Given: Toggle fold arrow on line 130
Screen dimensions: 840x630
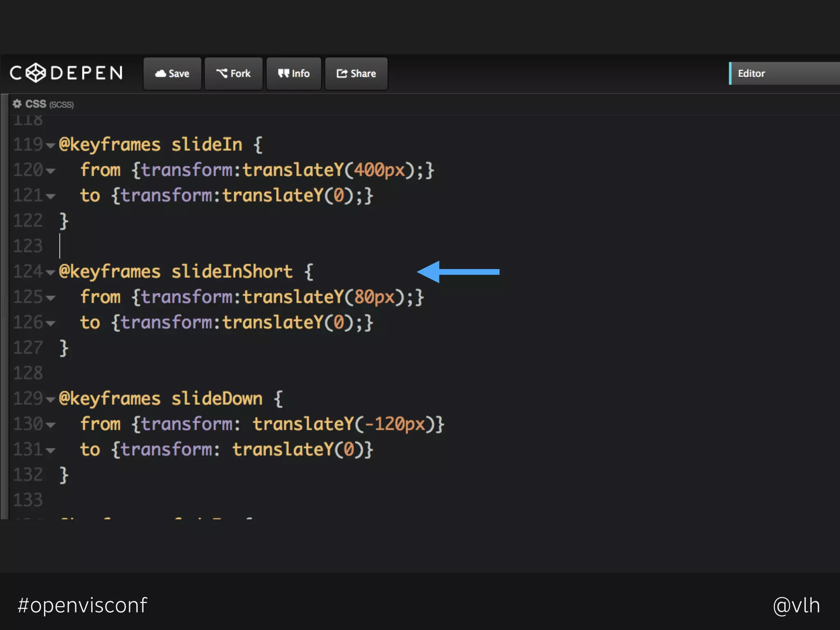Looking at the screenshot, I should (50, 425).
